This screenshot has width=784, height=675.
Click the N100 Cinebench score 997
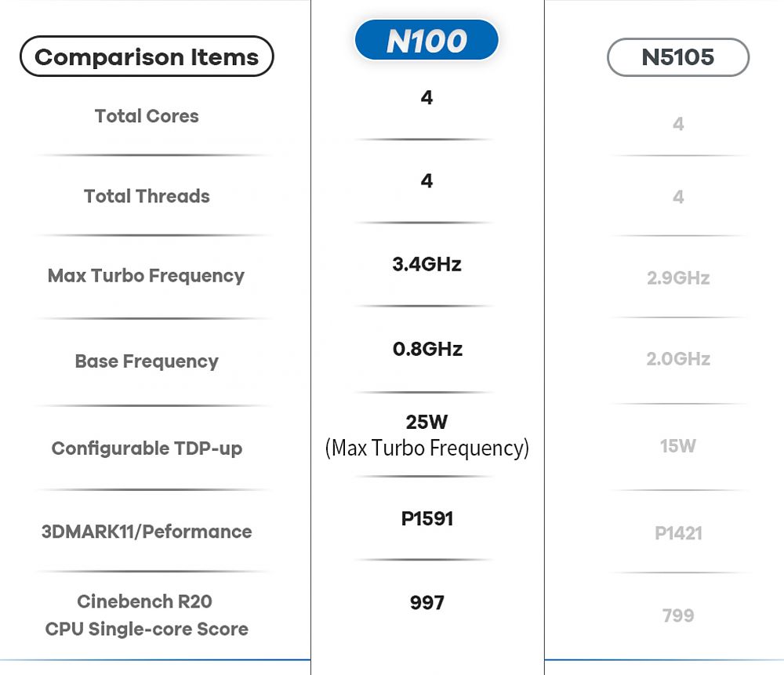click(427, 603)
